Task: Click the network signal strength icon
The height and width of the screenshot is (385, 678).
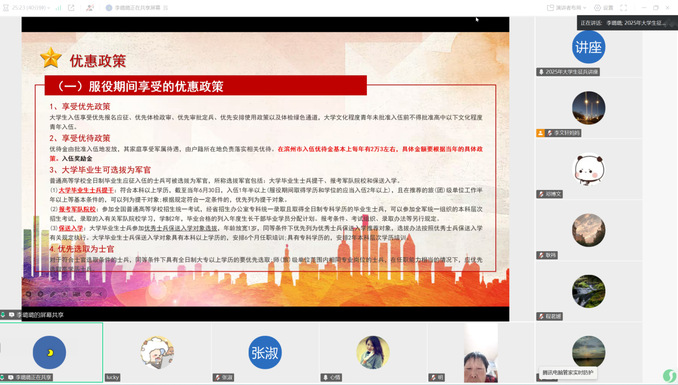Action: click(58, 8)
